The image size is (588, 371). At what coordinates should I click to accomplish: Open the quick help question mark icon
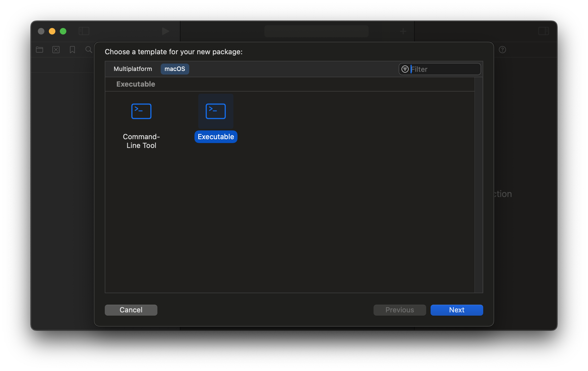click(x=502, y=50)
